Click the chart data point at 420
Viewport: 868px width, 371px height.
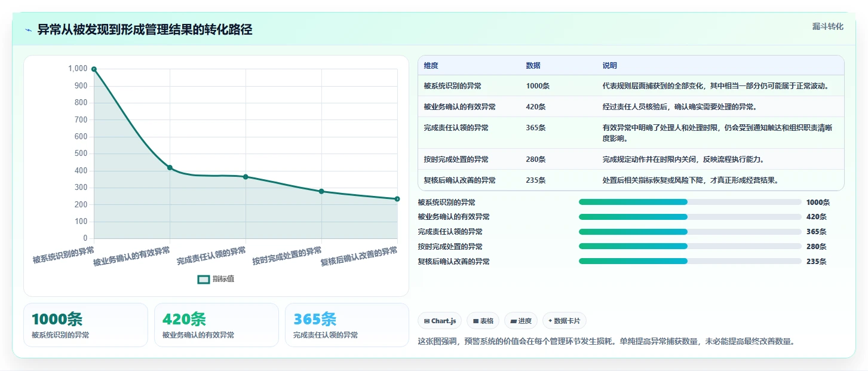170,168
